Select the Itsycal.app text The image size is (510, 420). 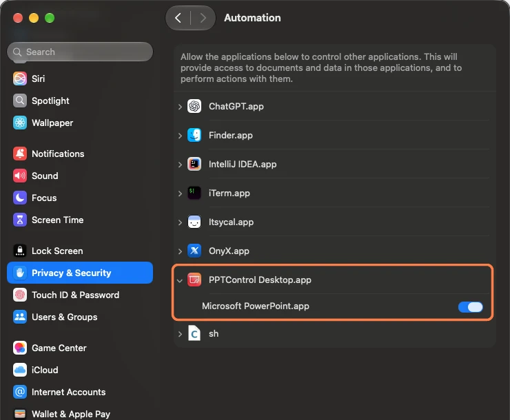231,222
